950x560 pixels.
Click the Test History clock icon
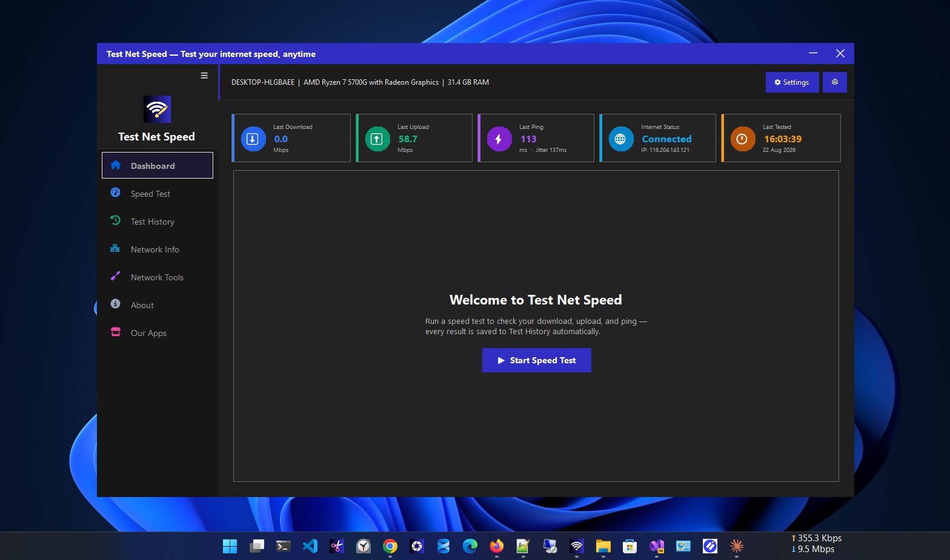point(115,220)
